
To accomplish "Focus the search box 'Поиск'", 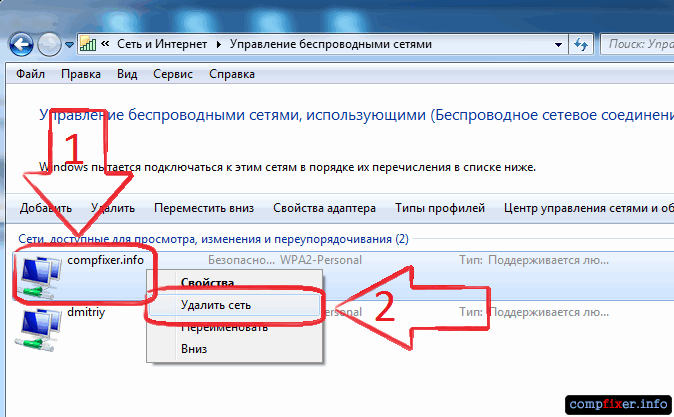I will tap(637, 44).
